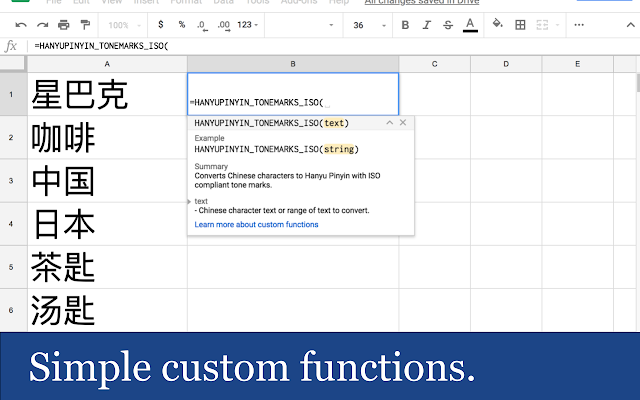Select column C header
This screenshot has height=400, width=640.
click(x=434, y=64)
